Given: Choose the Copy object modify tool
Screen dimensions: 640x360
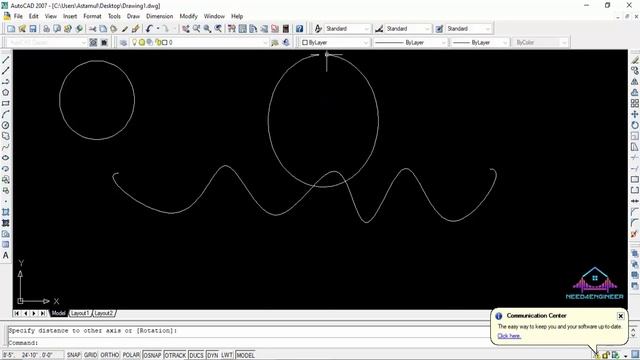Looking at the screenshot, I should 635,71.
